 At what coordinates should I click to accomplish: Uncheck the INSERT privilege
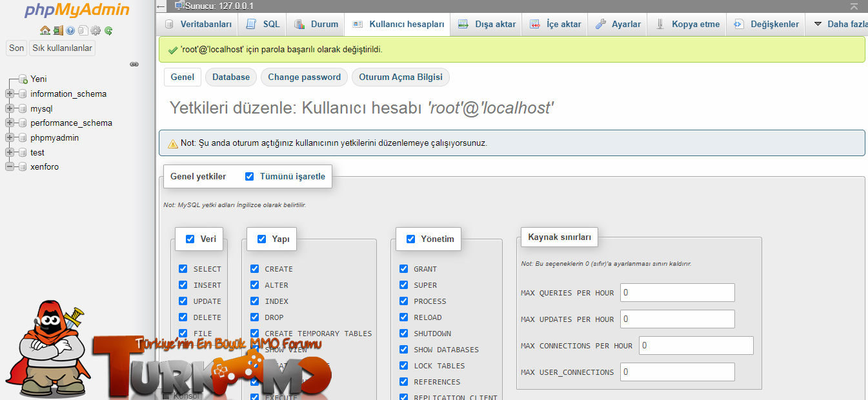coord(183,285)
